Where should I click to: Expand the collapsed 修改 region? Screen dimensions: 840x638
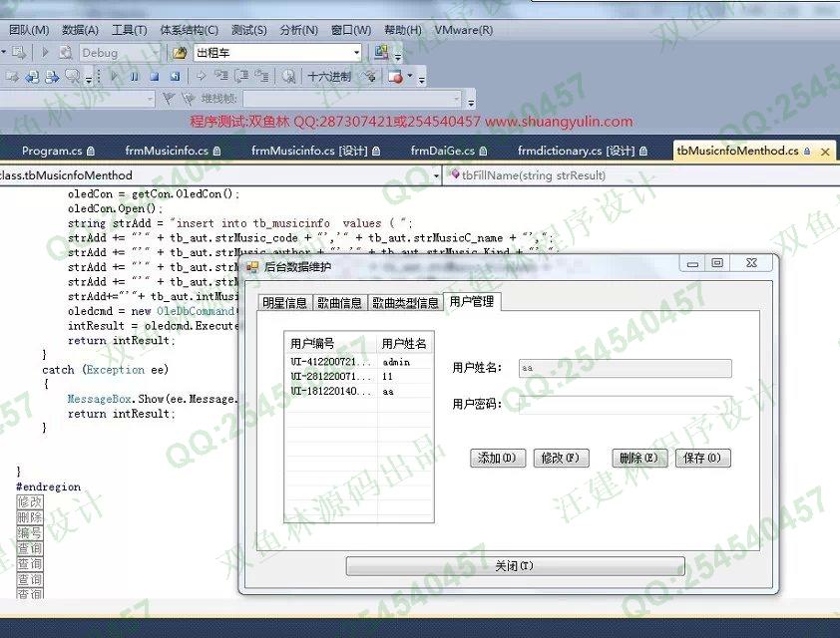point(30,502)
